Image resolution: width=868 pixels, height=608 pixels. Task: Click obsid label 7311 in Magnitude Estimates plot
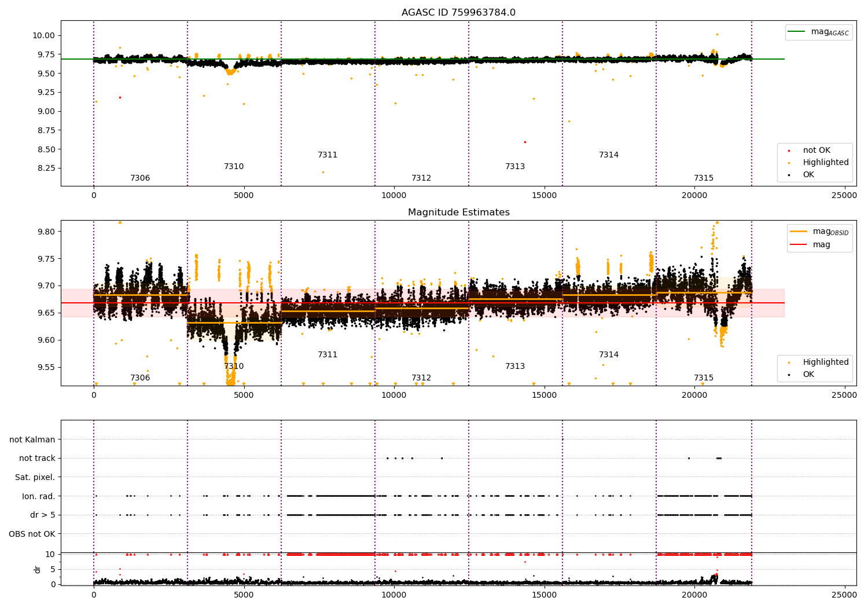click(328, 354)
